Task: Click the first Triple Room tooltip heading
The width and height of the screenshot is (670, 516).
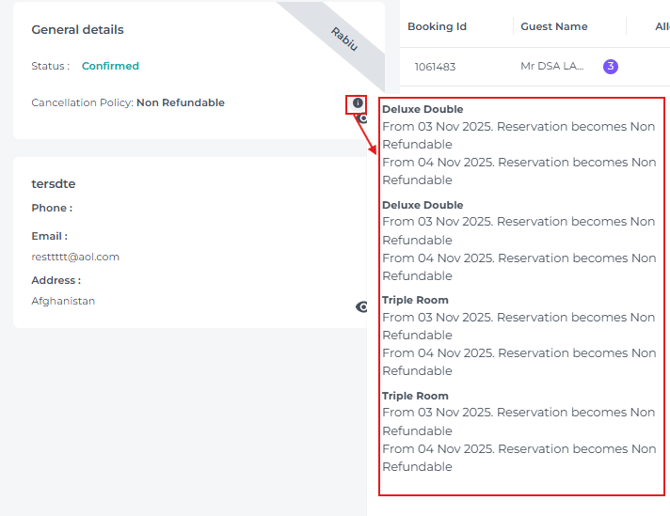Action: pos(415,300)
